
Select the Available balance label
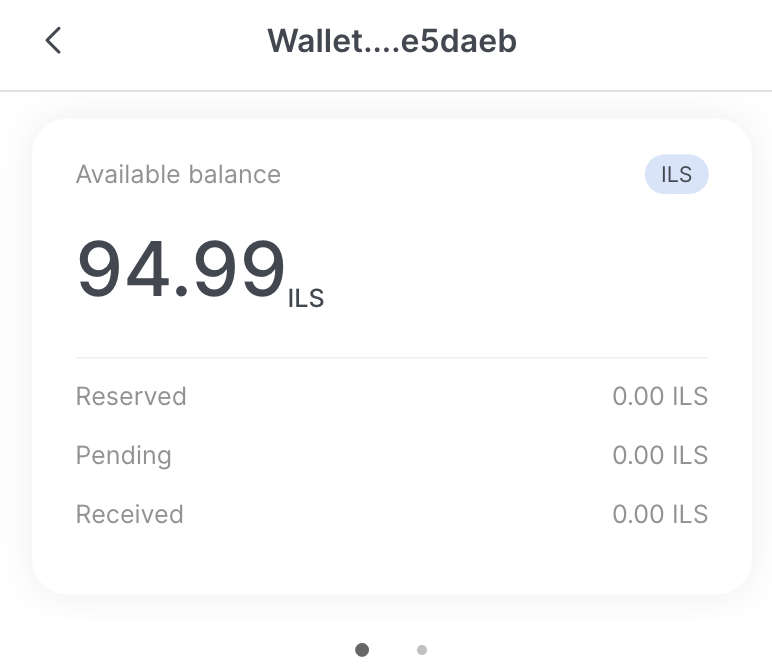pos(178,175)
